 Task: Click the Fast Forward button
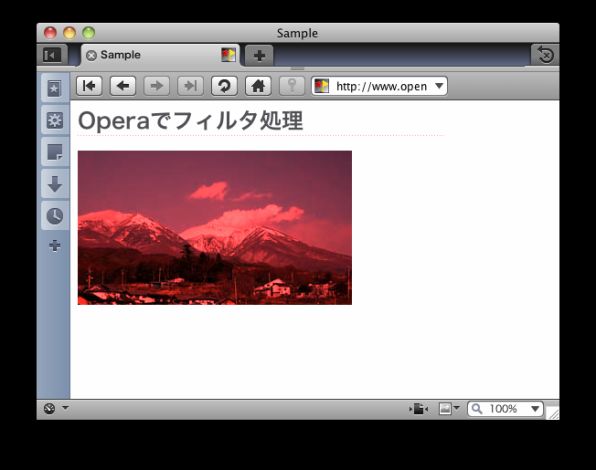tap(190, 86)
